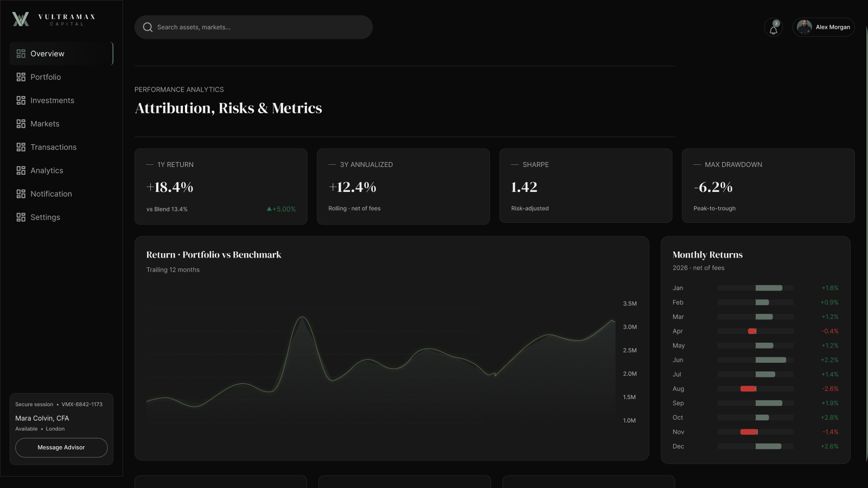Open the Portfolio menu label
Image resolution: width=868 pixels, height=488 pixels.
pos(46,77)
